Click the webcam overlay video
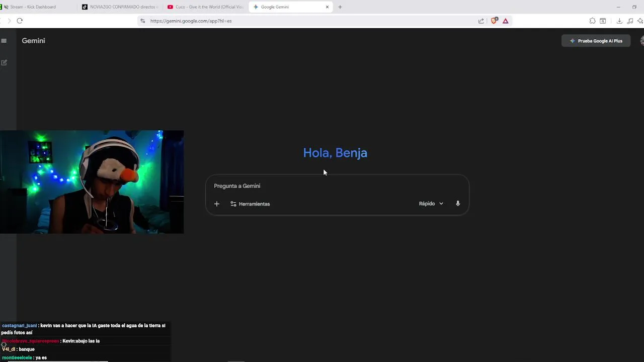The width and height of the screenshot is (644, 362). pyautogui.click(x=92, y=182)
